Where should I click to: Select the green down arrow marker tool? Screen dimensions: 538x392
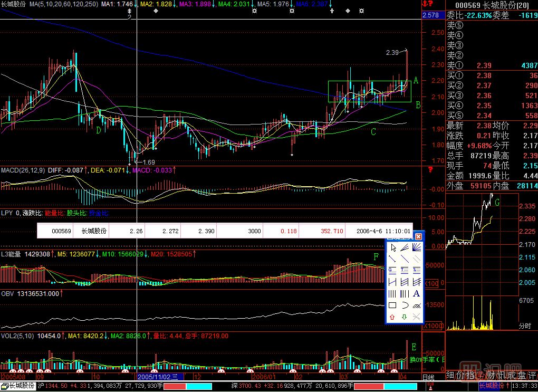coord(405,317)
